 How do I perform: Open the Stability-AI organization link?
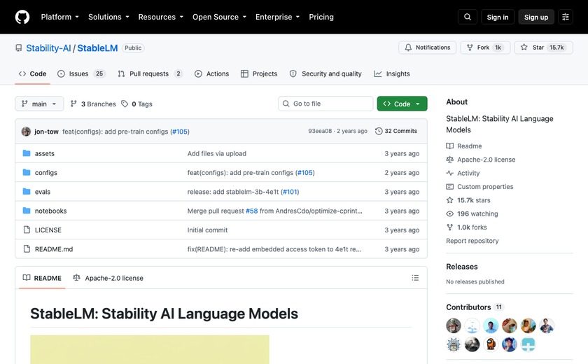pyautogui.click(x=48, y=48)
